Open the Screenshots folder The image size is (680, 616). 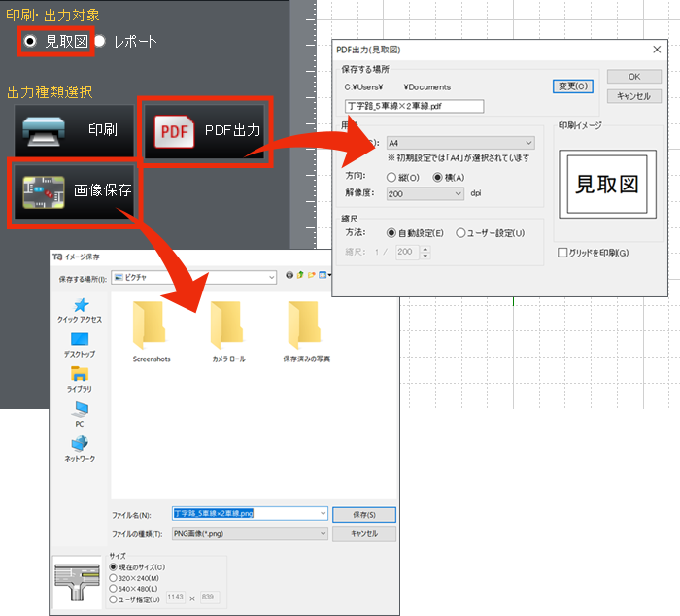click(x=152, y=332)
